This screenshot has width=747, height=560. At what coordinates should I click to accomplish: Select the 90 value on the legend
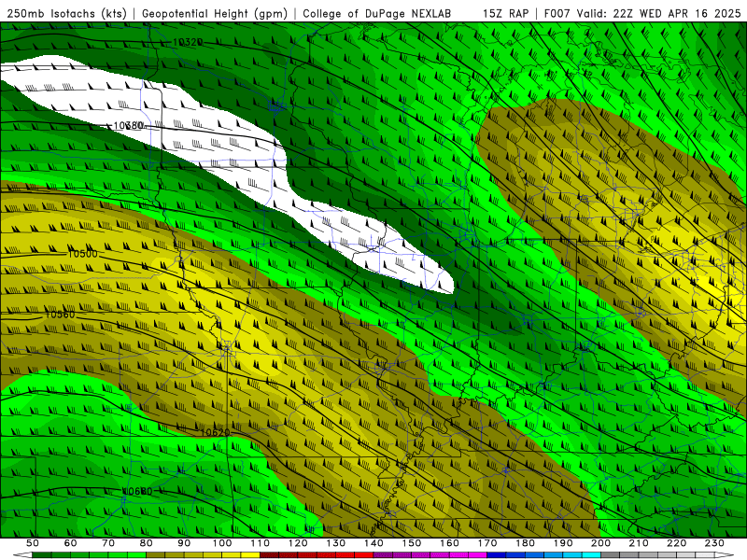[x=184, y=543]
